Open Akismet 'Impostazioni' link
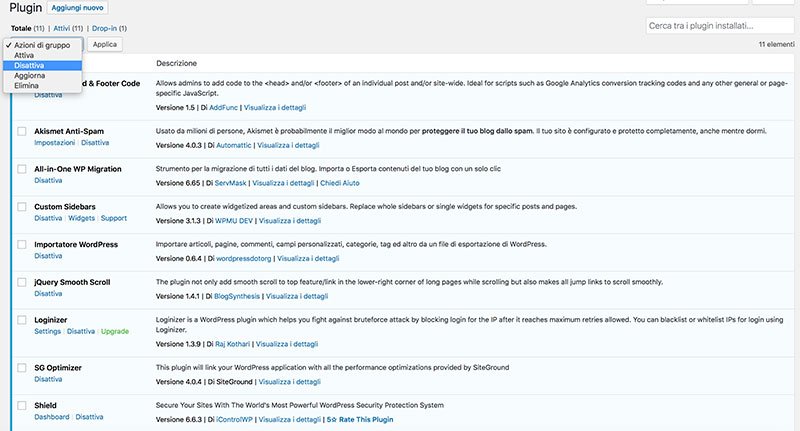Screen dimensions: 800x431 pos(54,143)
